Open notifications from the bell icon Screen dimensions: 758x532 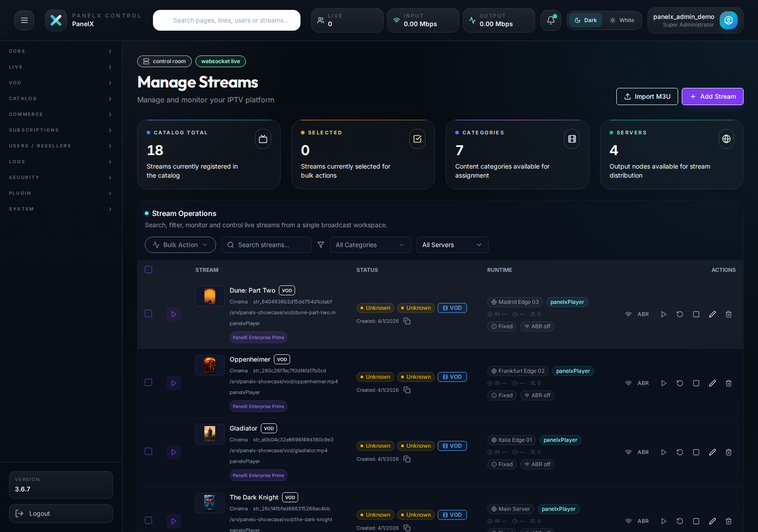pyautogui.click(x=550, y=20)
